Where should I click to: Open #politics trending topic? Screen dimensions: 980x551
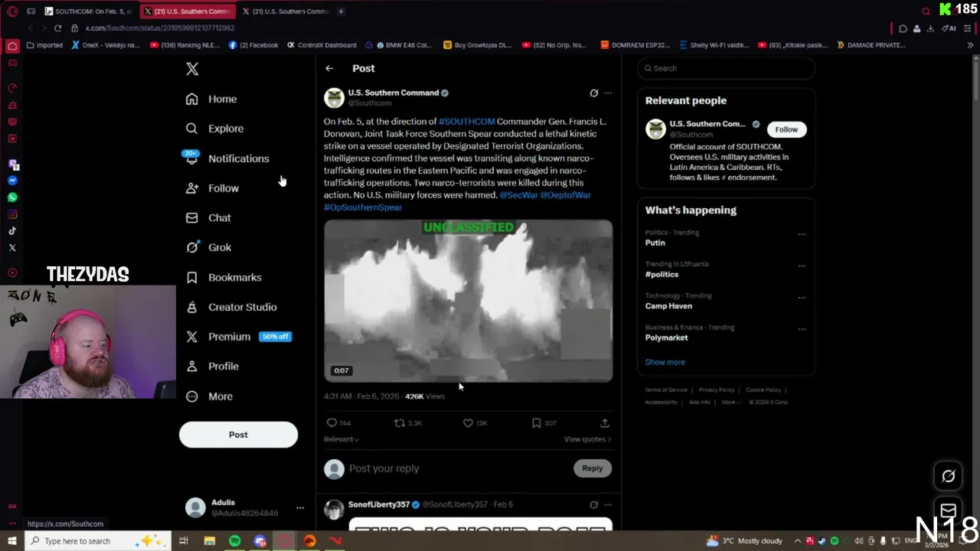coord(661,274)
